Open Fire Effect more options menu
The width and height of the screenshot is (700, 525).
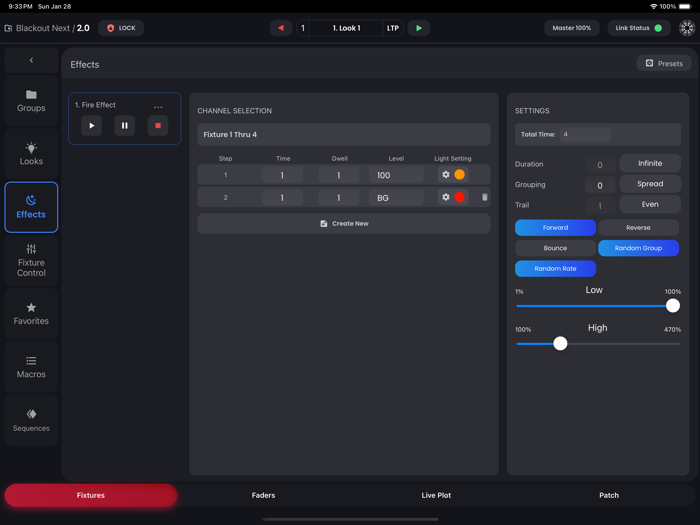[158, 107]
